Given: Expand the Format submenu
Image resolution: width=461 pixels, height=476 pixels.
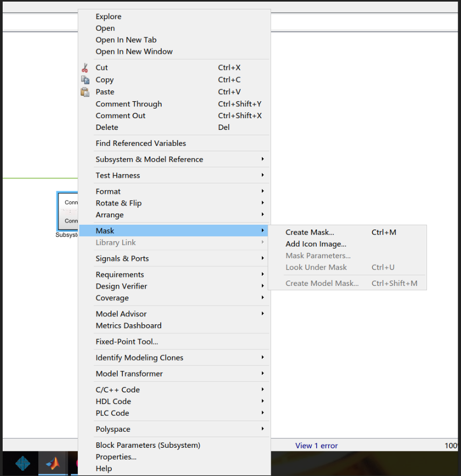Looking at the screenshot, I should pos(174,192).
